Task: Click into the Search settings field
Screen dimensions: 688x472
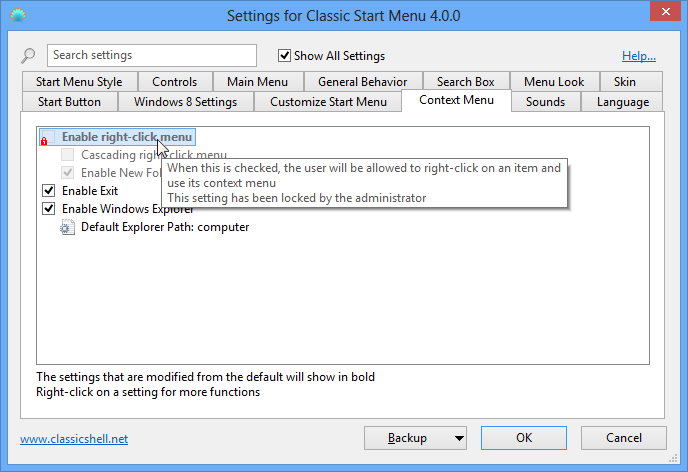Action: [150, 56]
